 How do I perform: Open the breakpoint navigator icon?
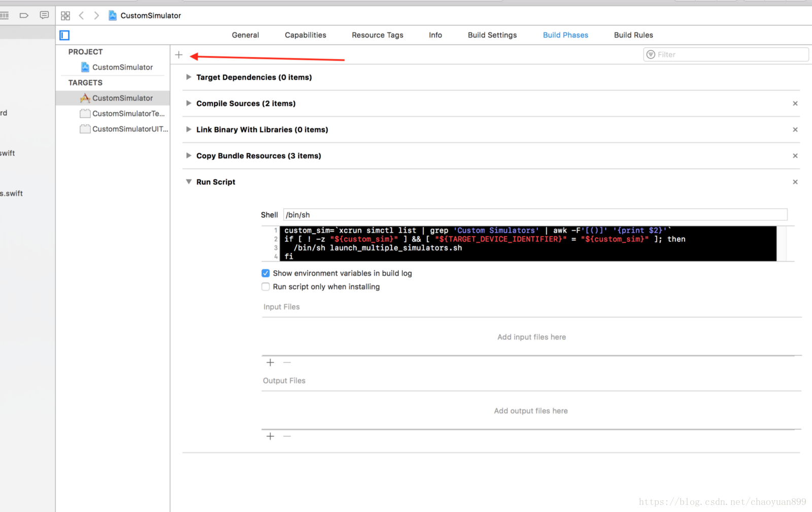tap(24, 15)
